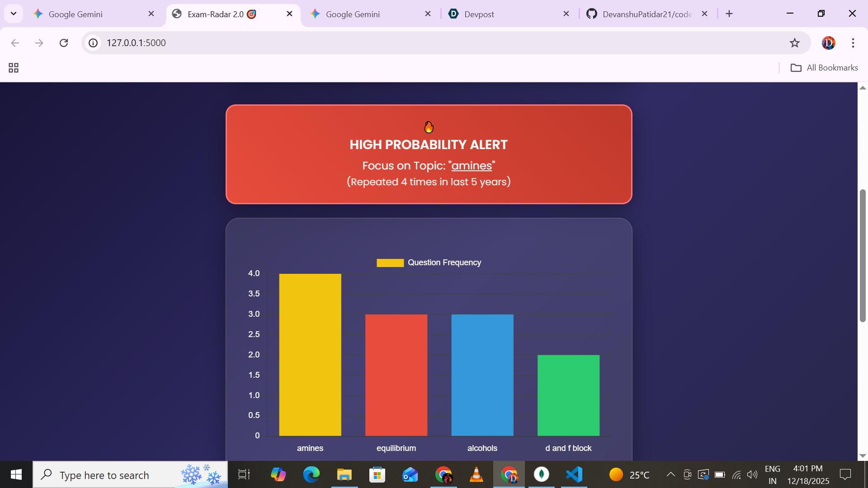Show hidden system tray icons
The width and height of the screenshot is (868, 488).
pyautogui.click(x=670, y=474)
